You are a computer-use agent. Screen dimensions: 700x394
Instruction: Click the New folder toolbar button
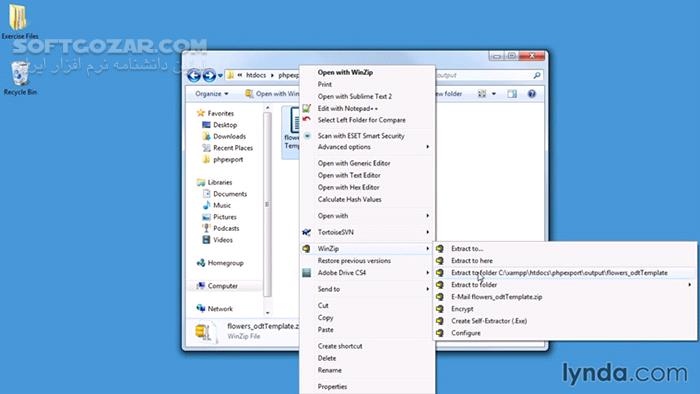tap(448, 94)
